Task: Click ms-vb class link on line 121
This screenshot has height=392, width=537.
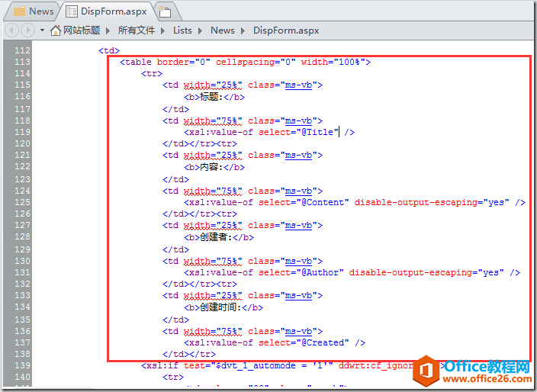Action: tap(298, 155)
